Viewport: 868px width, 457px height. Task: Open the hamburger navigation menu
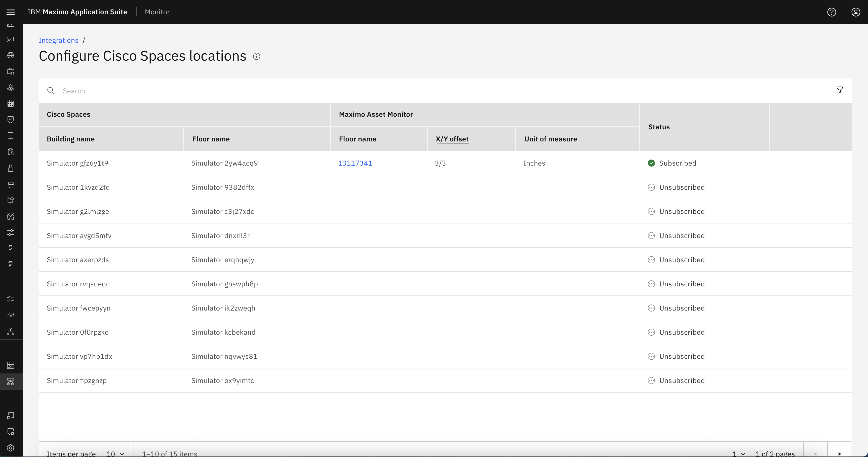[11, 12]
